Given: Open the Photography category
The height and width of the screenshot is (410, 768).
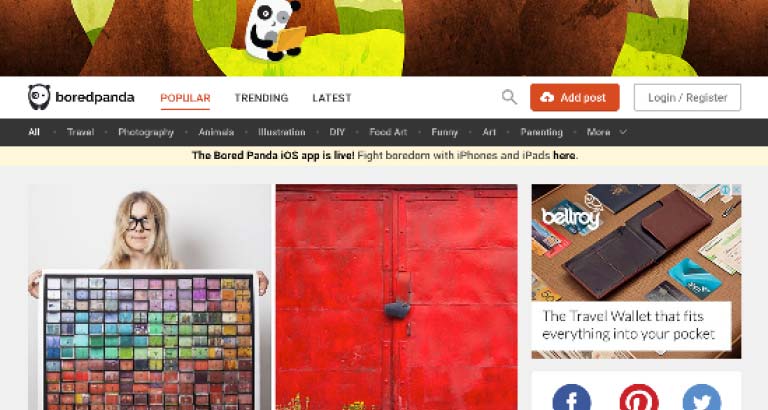Looking at the screenshot, I should [x=146, y=132].
